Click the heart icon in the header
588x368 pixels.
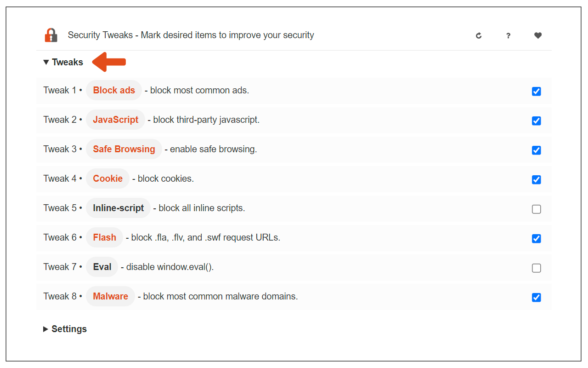point(537,35)
